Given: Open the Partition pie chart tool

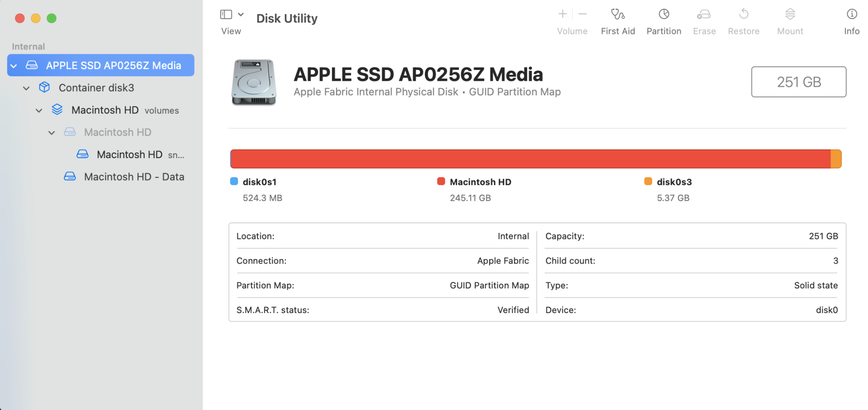Looking at the screenshot, I should click(664, 14).
